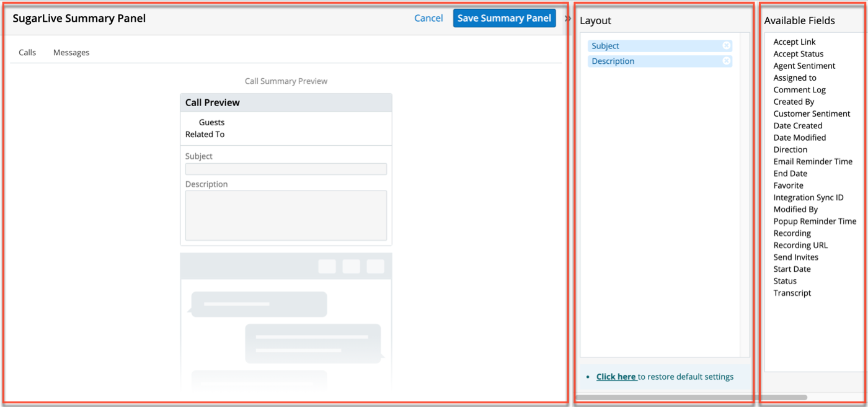Remove the Subject field using its X icon
This screenshot has height=407, width=868.
(726, 45)
